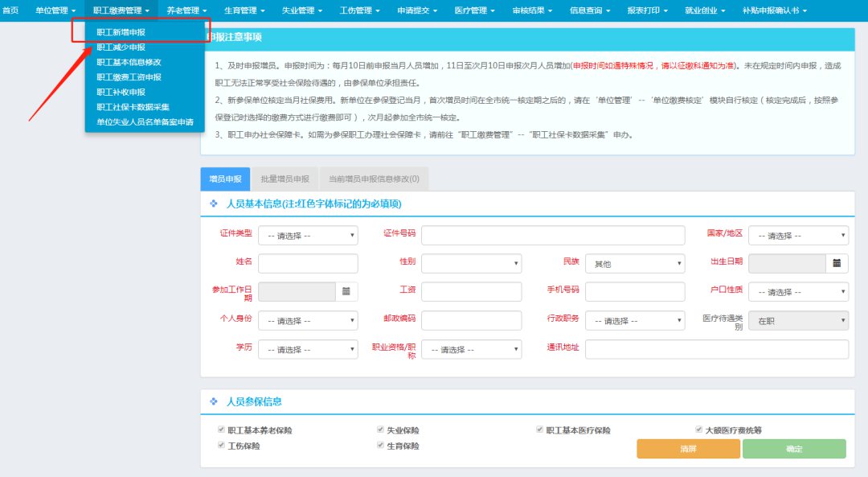Screen dimensions: 868x477
Task: Click the diamond icon beside 人员基本信息 header
Action: coord(214,204)
